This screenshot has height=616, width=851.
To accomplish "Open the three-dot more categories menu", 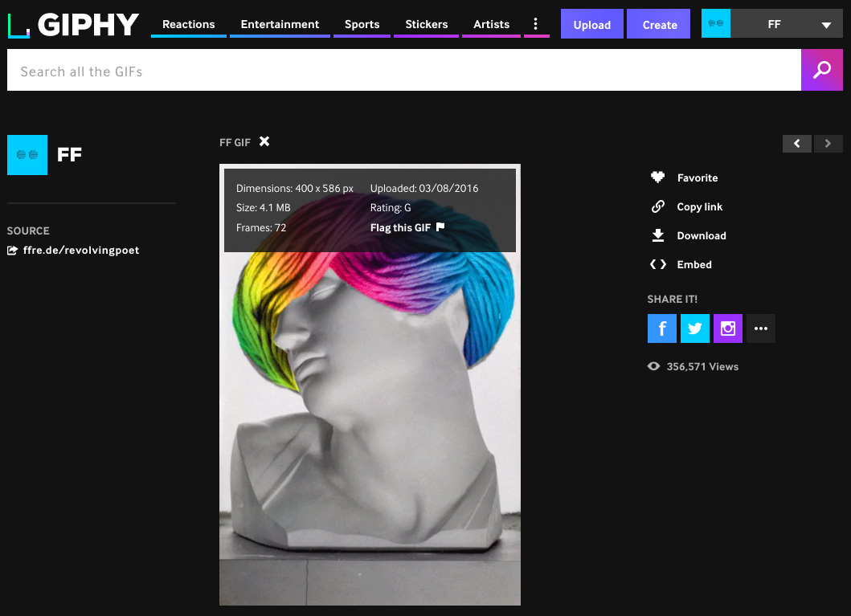I will pyautogui.click(x=536, y=24).
